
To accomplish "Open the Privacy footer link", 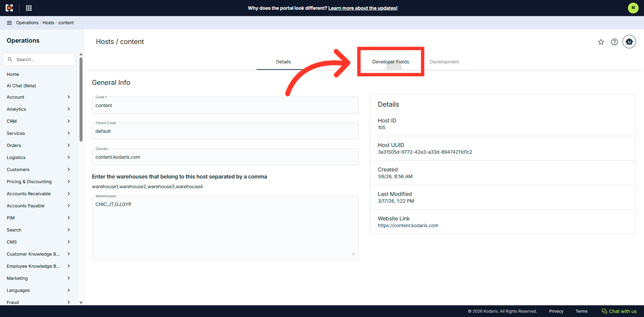I will 556,311.
